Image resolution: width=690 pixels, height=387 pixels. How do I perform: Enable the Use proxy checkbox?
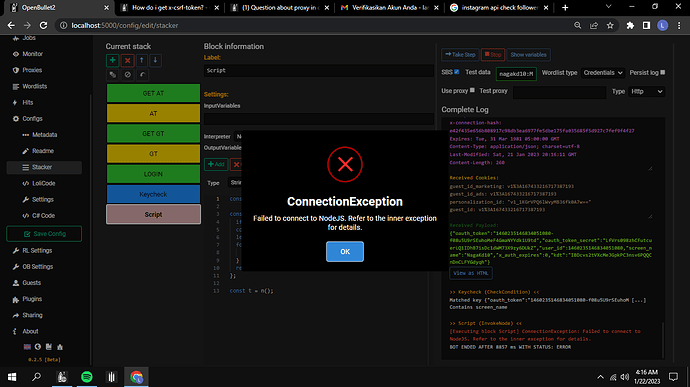pos(472,90)
